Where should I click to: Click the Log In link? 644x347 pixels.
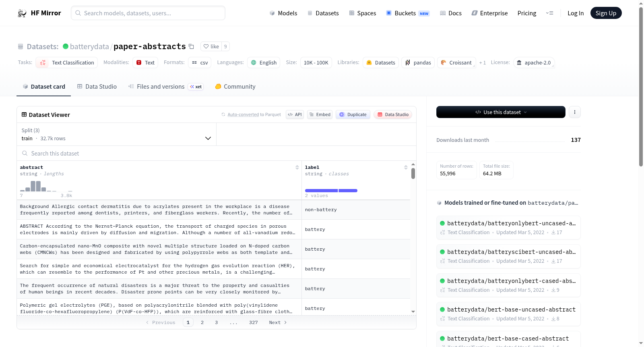576,13
